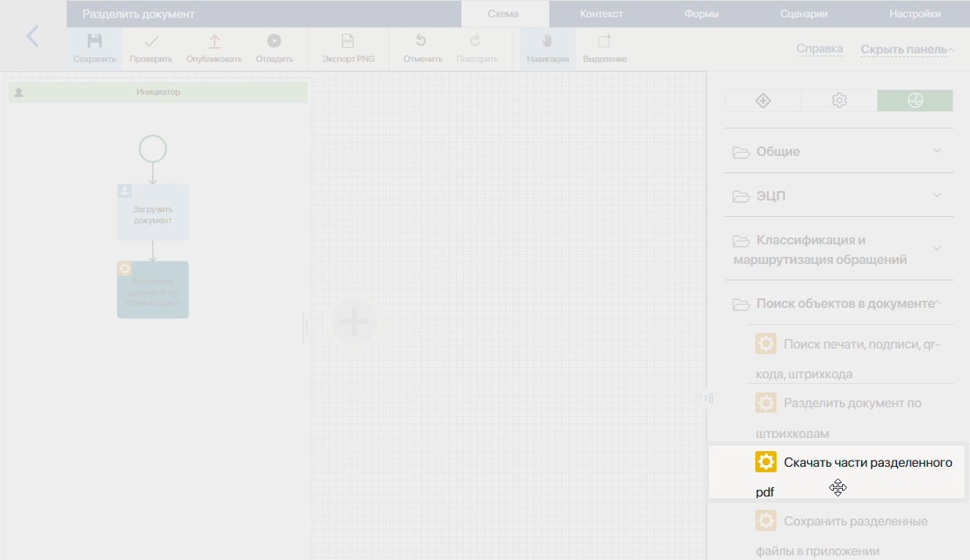Export schema using Экспорт PNG icon

(x=348, y=42)
